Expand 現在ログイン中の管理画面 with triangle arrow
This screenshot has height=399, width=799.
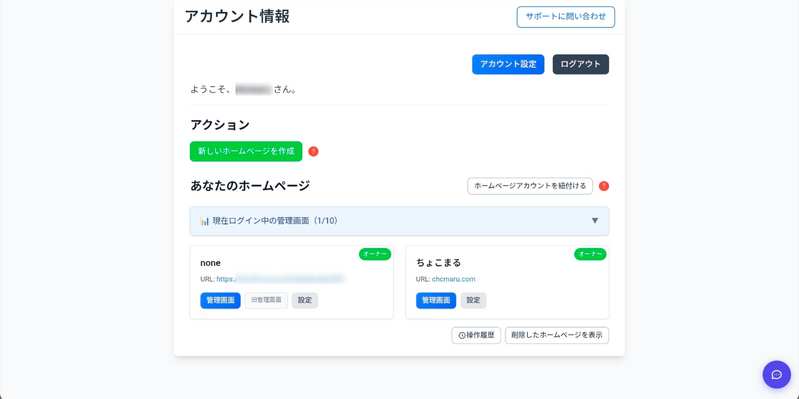[595, 221]
